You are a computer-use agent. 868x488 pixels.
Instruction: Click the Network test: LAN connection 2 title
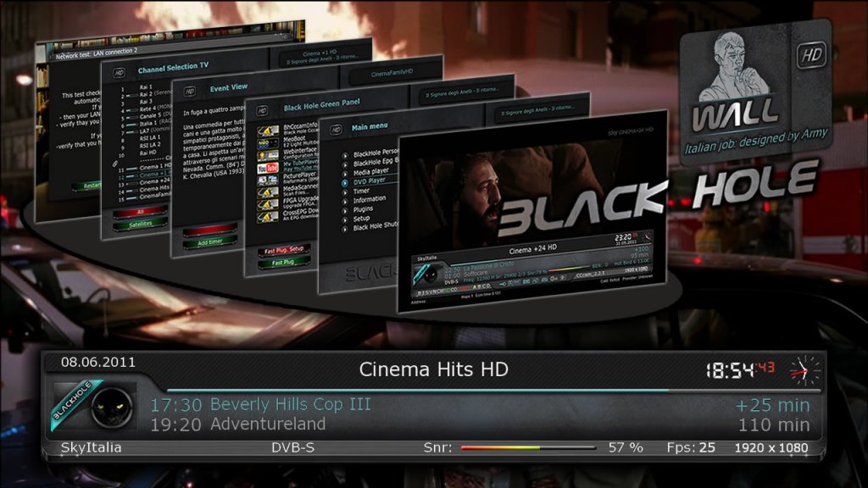click(x=97, y=53)
